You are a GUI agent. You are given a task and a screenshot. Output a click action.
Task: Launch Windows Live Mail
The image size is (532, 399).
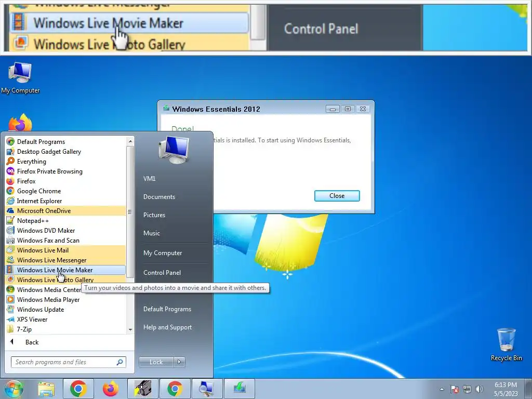pos(66,250)
